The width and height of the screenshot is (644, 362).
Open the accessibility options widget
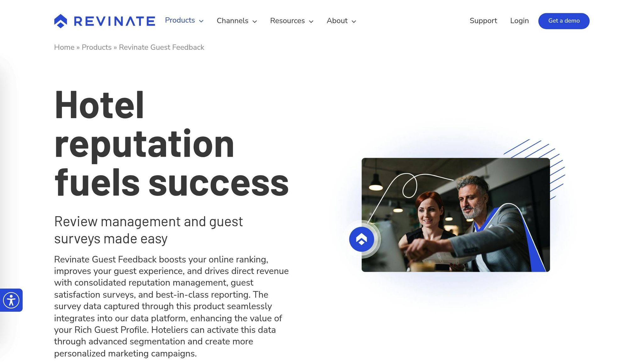(x=11, y=300)
